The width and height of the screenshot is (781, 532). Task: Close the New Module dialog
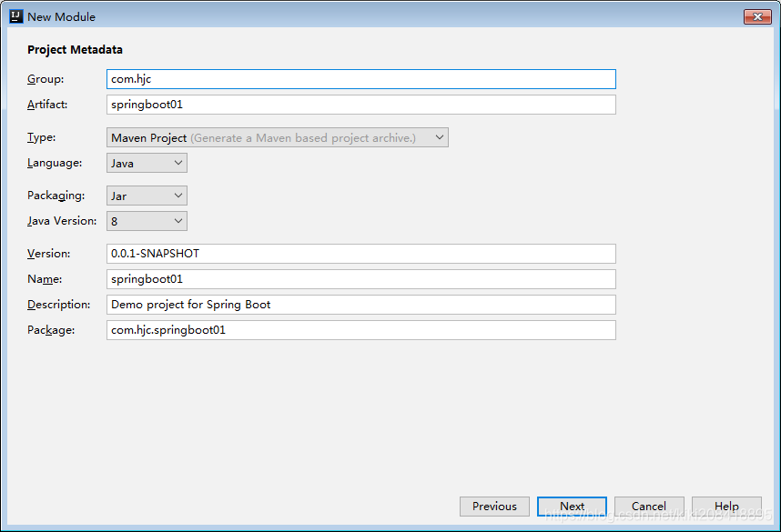pyautogui.click(x=757, y=16)
